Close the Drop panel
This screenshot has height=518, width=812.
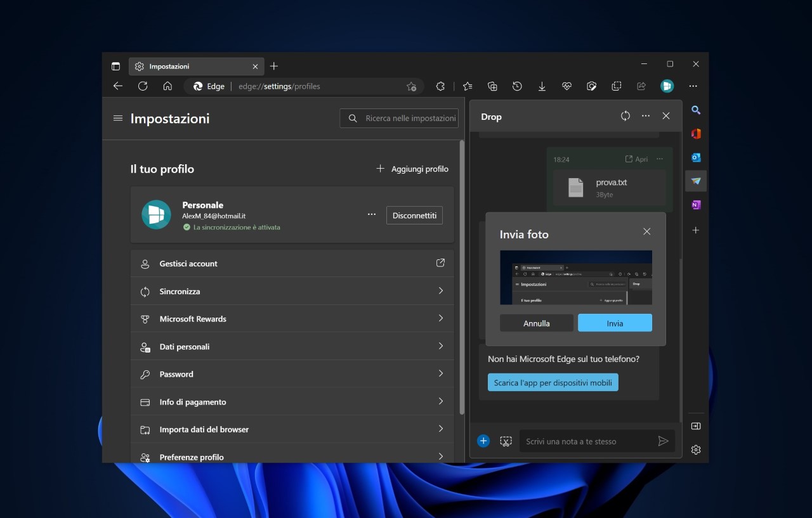tap(666, 116)
